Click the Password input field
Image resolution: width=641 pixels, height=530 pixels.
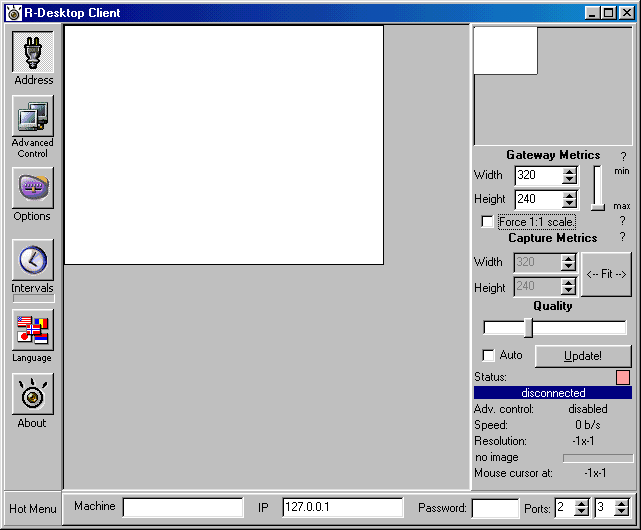494,508
